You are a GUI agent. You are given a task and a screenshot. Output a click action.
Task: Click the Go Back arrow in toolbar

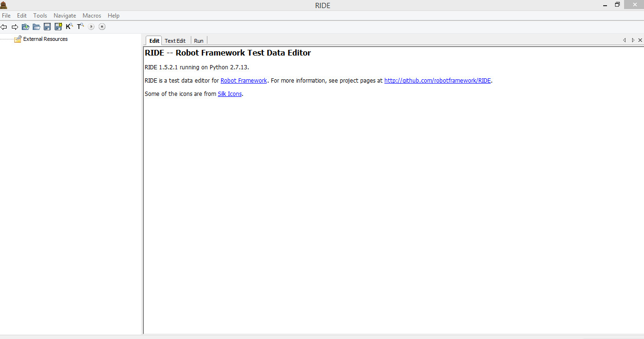(x=4, y=27)
